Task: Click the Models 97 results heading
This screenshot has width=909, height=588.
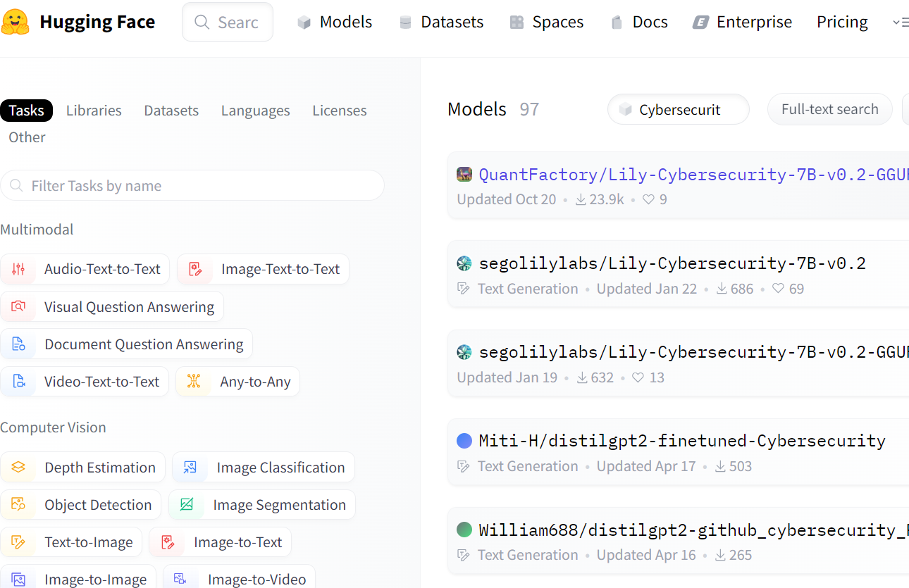Action: 493,109
